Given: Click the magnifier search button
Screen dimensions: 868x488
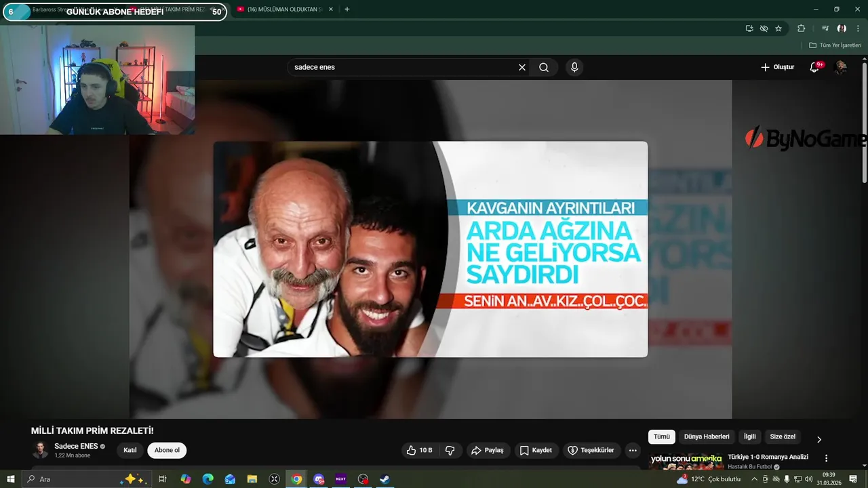Looking at the screenshot, I should (x=544, y=67).
